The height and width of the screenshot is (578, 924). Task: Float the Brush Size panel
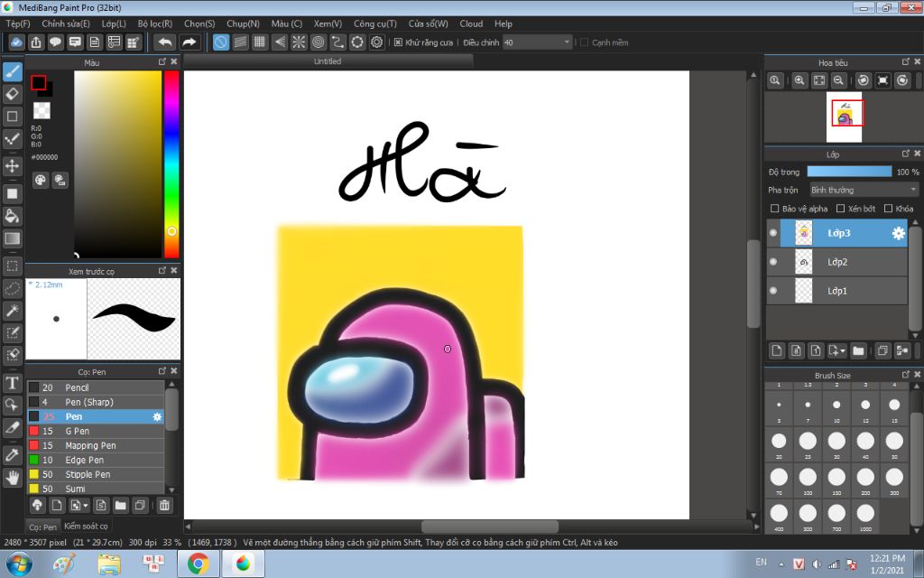pyautogui.click(x=906, y=375)
